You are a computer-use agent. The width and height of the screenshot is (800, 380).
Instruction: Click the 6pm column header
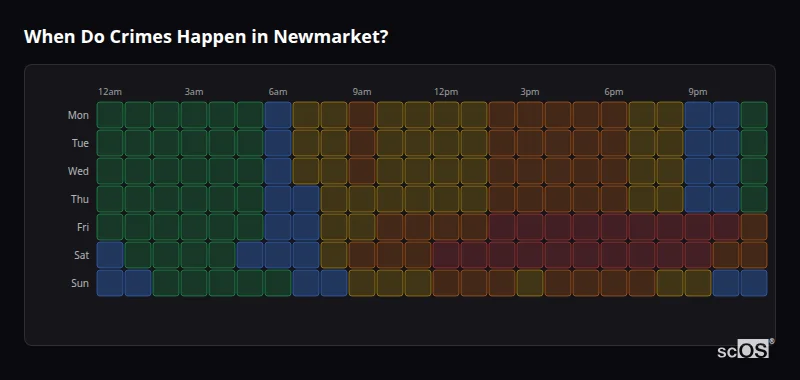pyautogui.click(x=614, y=92)
